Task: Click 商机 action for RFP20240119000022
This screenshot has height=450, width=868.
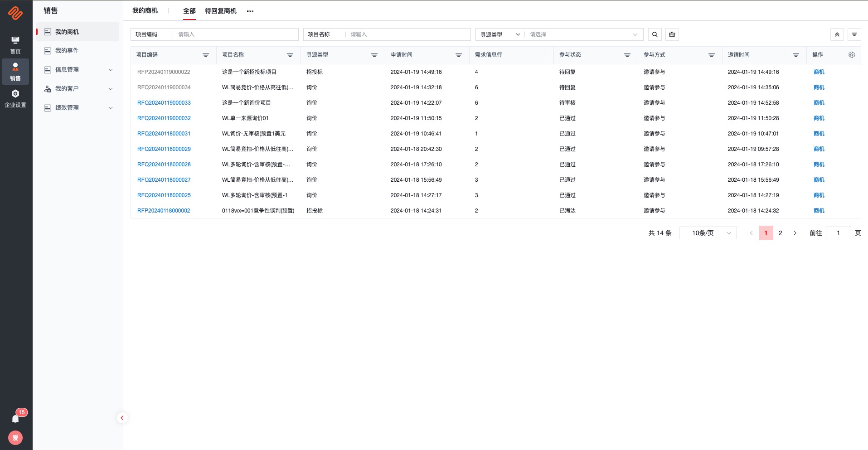Action: 819,72
